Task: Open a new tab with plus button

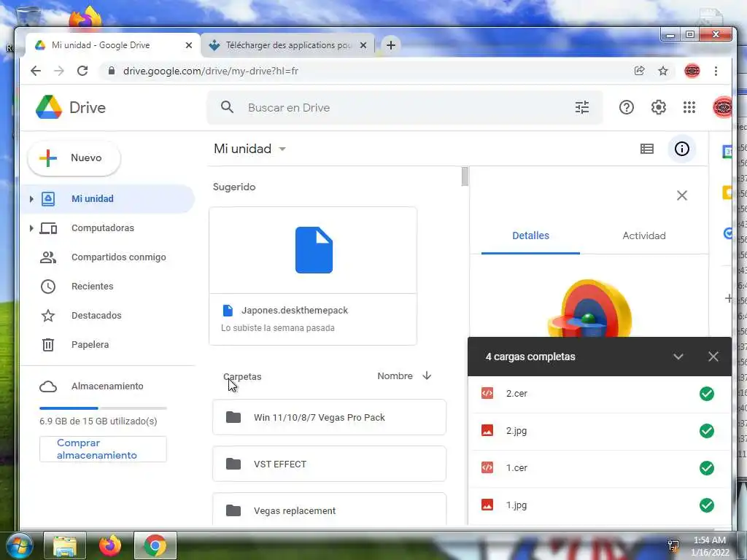Action: [x=391, y=45]
